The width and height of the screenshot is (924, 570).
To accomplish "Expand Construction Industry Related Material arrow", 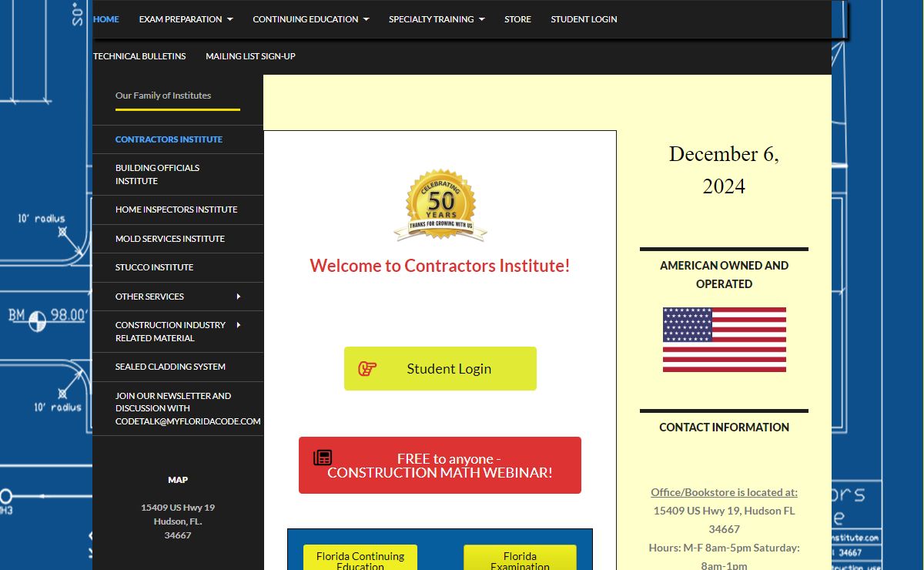I will (x=239, y=325).
